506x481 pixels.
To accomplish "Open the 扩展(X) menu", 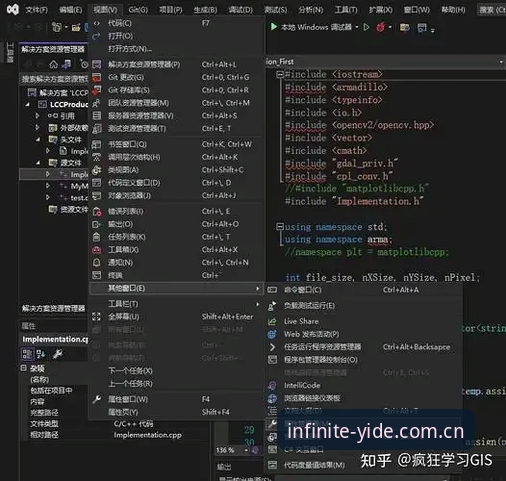I will tap(380, 10).
